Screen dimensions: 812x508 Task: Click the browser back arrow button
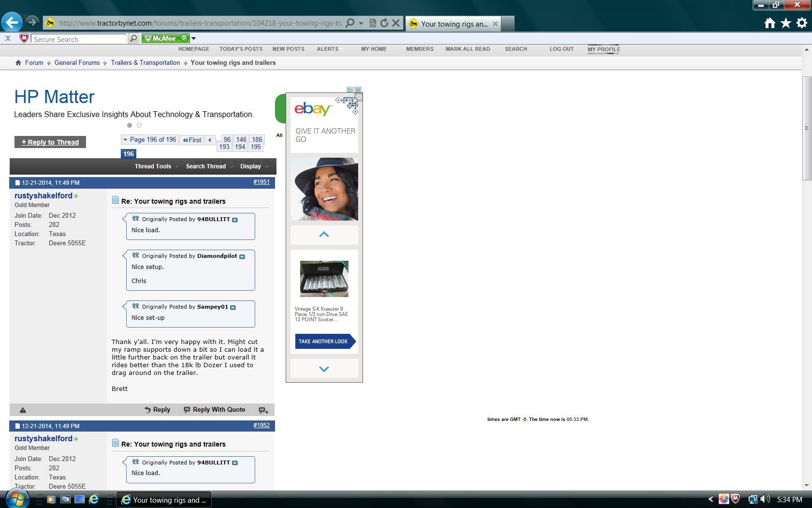(x=12, y=22)
